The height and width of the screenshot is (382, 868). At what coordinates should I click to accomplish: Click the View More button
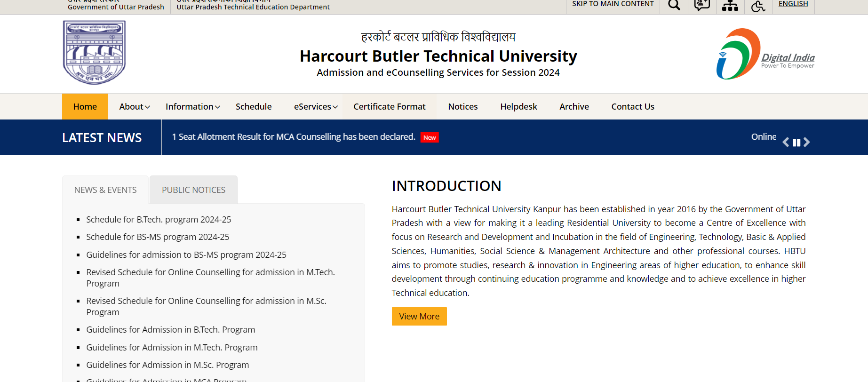click(x=419, y=316)
